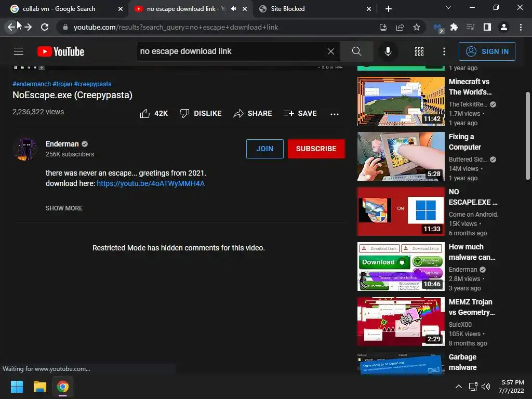The height and width of the screenshot is (399, 532).
Task: Open the Chrome three-dot menu
Action: [x=521, y=27]
